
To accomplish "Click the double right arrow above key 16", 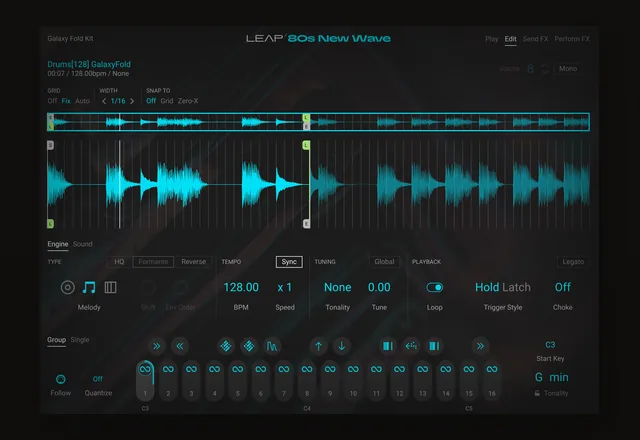I will (480, 346).
